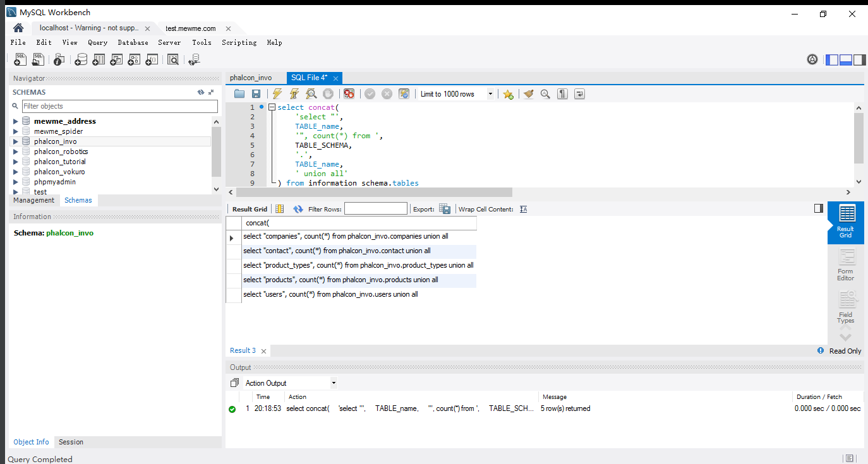Reconnect to DBMS icon
Screen dimensions: 868x464
pos(195,59)
